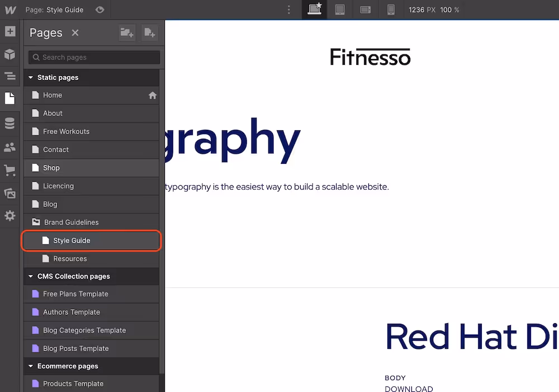The height and width of the screenshot is (392, 559).
Task: Select the typography description paragraph
Action: click(x=277, y=187)
